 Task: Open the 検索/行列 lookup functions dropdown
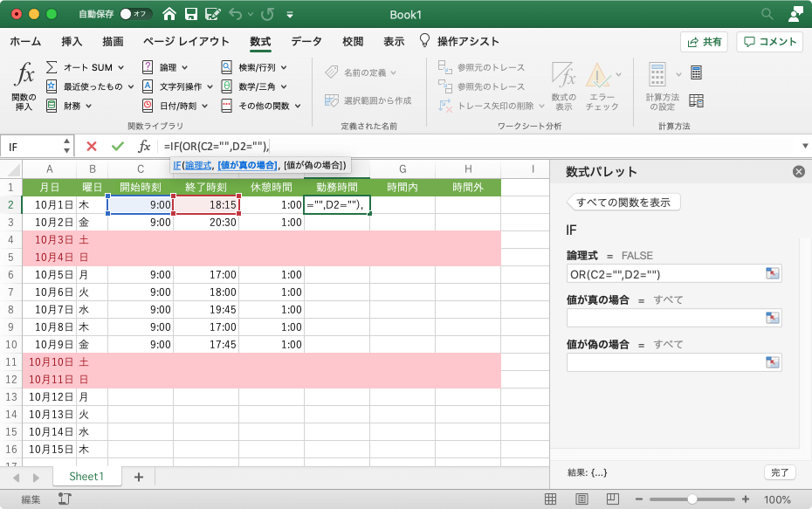click(x=254, y=67)
